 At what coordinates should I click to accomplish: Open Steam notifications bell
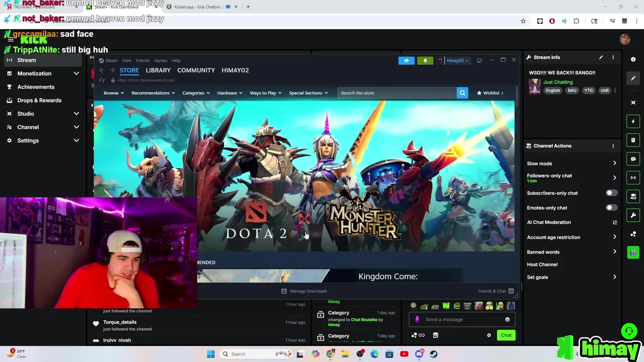tap(425, 61)
